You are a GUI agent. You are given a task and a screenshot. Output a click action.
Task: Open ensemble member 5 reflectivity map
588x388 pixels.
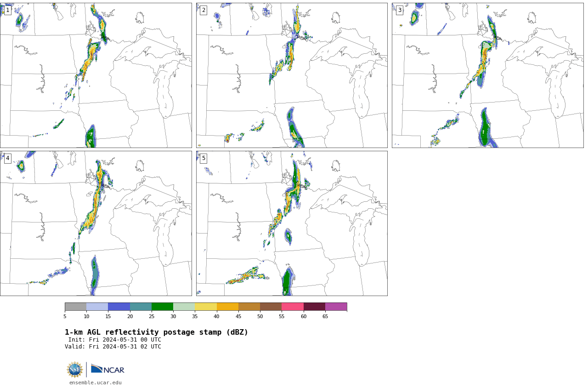pos(292,223)
